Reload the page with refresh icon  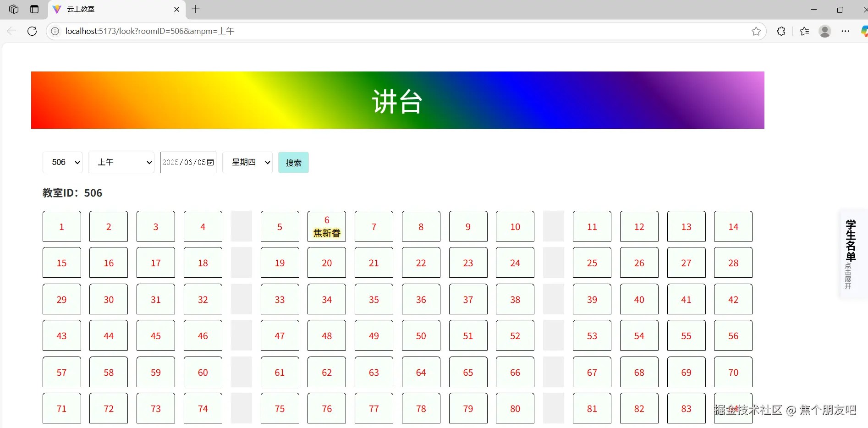pos(32,31)
